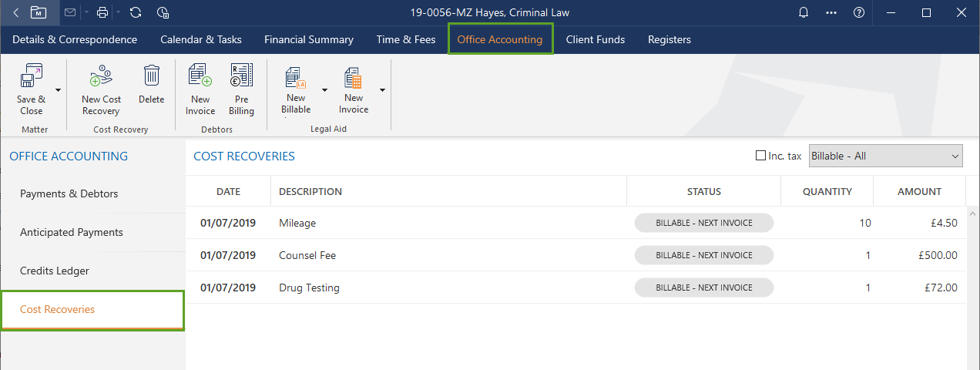Open the Pre Billing tool
The height and width of the screenshot is (370, 980).
pos(241,76)
